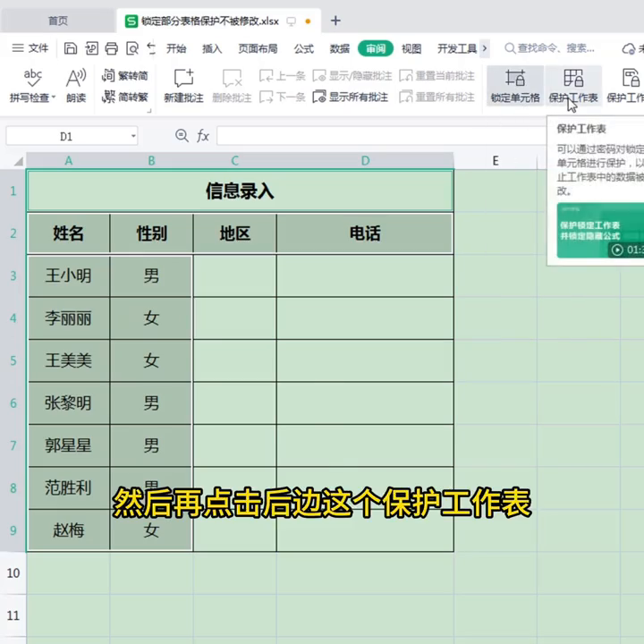The image size is (644, 644).
Task: Click the cloud sync icon
Action: point(629,48)
